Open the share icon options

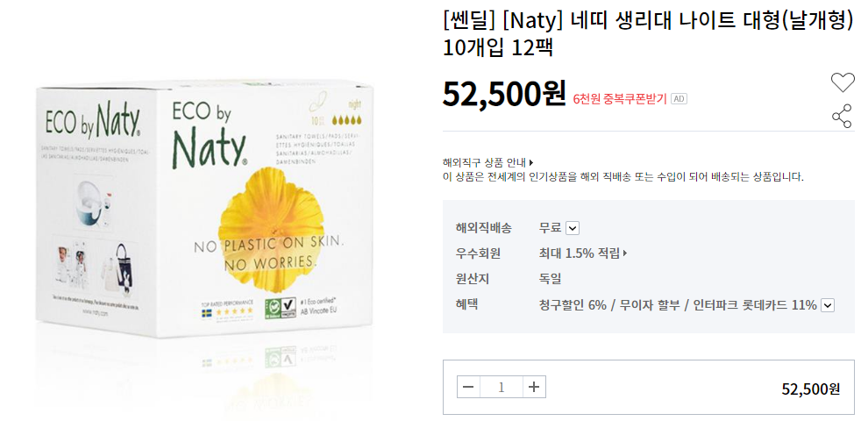click(x=842, y=116)
